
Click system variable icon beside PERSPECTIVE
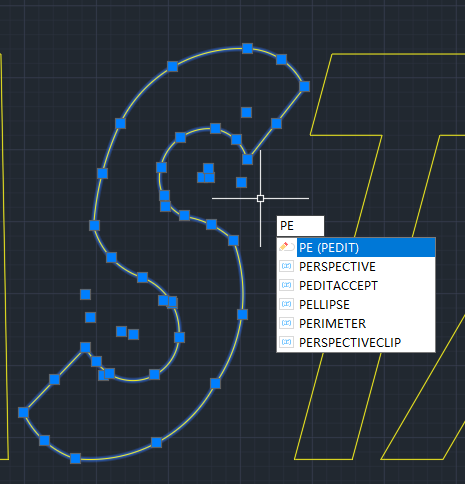click(287, 266)
